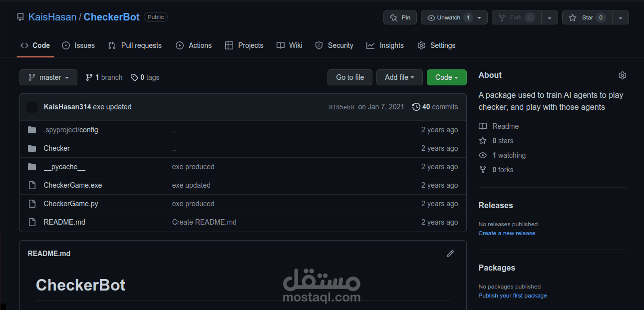Open 'exe updated' commit for CheckerGame.exe row
The width and height of the screenshot is (644, 310).
(191, 185)
